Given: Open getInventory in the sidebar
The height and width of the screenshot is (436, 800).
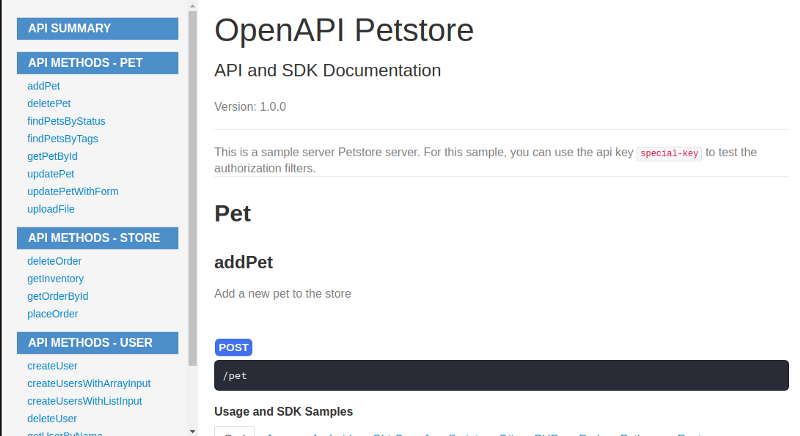Looking at the screenshot, I should click(x=56, y=279).
